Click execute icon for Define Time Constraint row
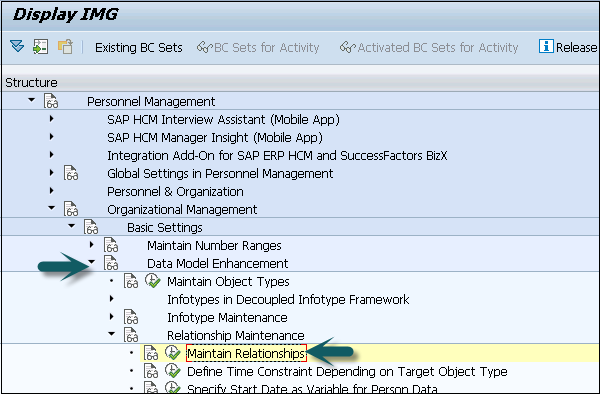This screenshot has width=600, height=394. coord(173,371)
